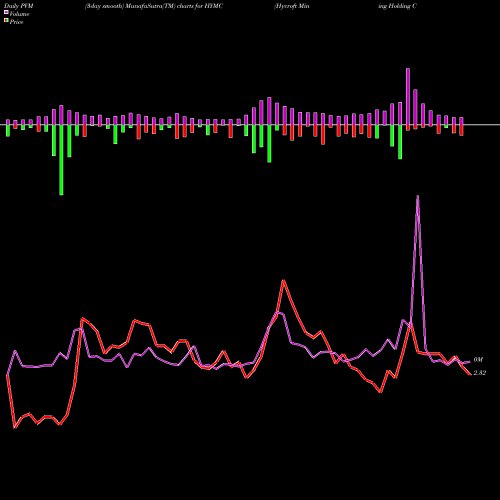500x500 pixels.
Task: Click the red price line's highest peak
Action: coord(283,281)
